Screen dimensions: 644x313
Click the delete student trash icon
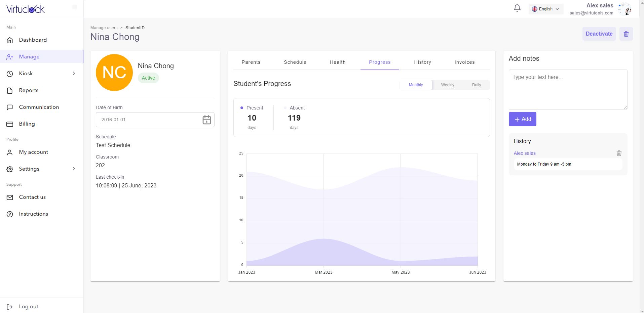626,34
